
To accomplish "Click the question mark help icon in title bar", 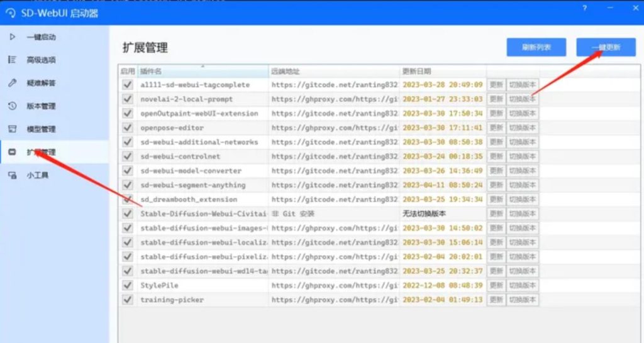I will coord(585,8).
